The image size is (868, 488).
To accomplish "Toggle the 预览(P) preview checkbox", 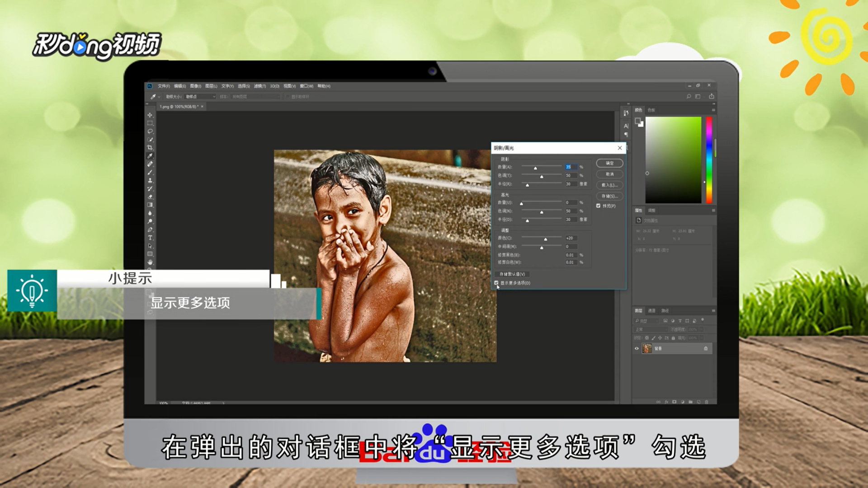I will [598, 206].
